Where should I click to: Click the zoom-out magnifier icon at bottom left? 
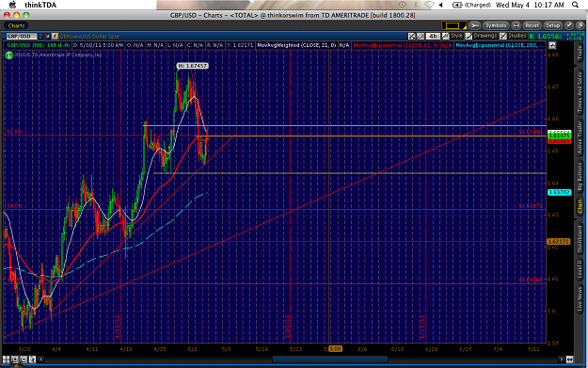24,360
